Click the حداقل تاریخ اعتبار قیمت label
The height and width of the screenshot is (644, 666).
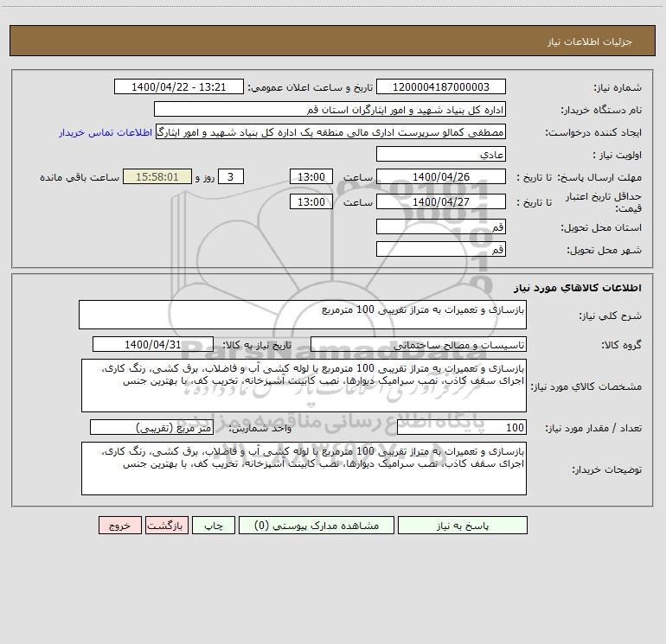click(x=603, y=202)
